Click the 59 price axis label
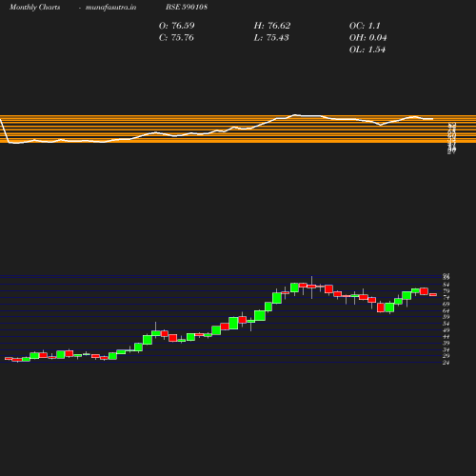The width and height of the screenshot is (476, 476). pyautogui.click(x=446, y=317)
